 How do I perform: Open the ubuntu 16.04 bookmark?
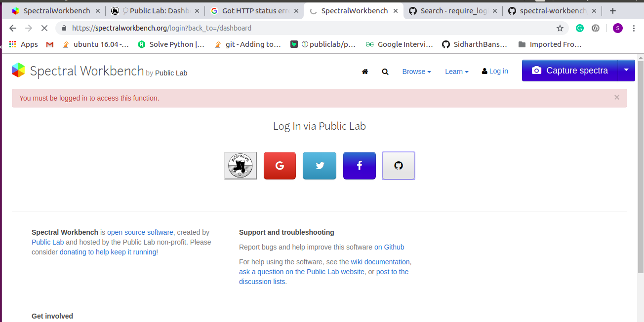[96, 44]
